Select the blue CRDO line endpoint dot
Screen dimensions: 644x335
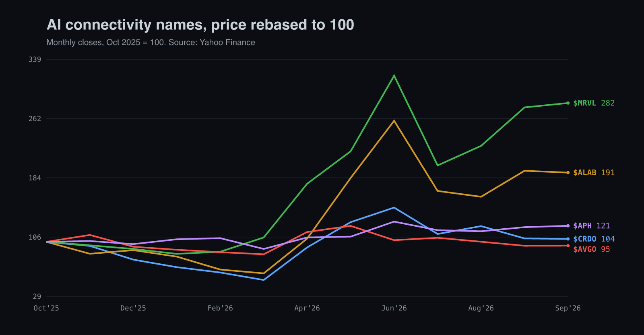[568, 239]
